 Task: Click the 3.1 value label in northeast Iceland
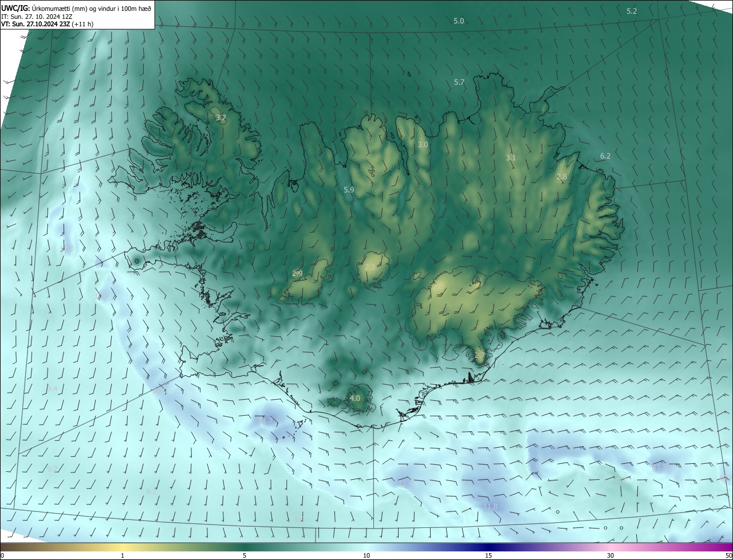[x=511, y=158]
